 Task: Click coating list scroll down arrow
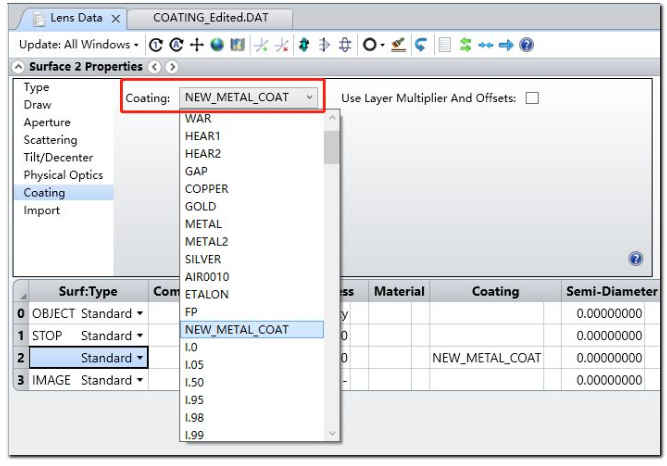point(332,433)
